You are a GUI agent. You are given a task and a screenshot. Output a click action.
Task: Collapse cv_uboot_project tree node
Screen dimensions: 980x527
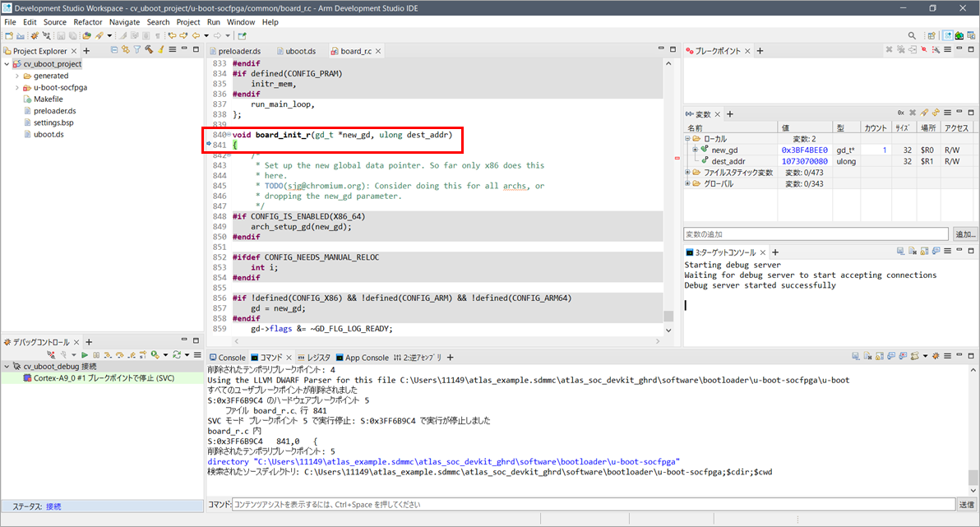pos(7,64)
